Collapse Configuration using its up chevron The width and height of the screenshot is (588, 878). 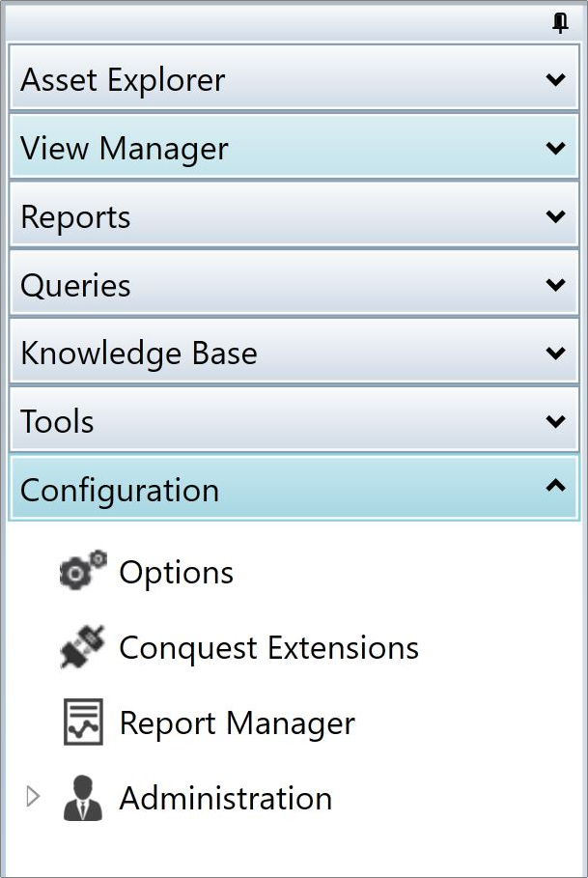pyautogui.click(x=555, y=486)
